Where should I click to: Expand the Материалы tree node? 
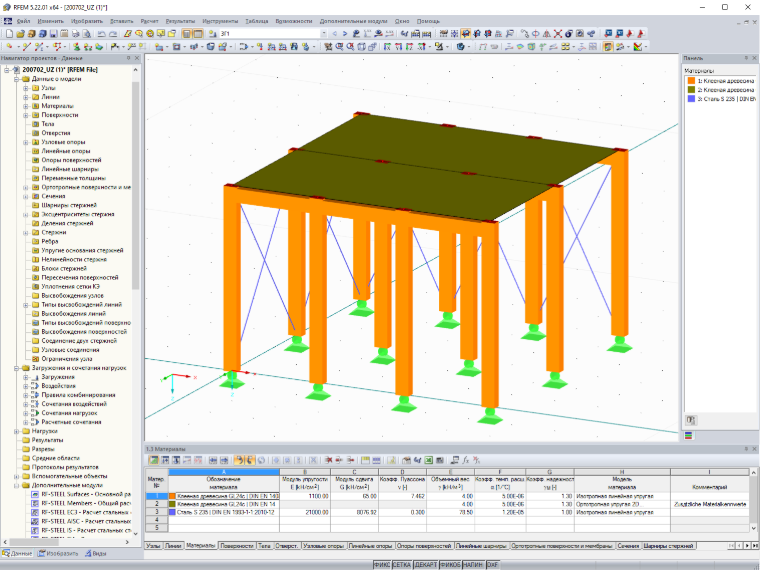(x=26, y=106)
